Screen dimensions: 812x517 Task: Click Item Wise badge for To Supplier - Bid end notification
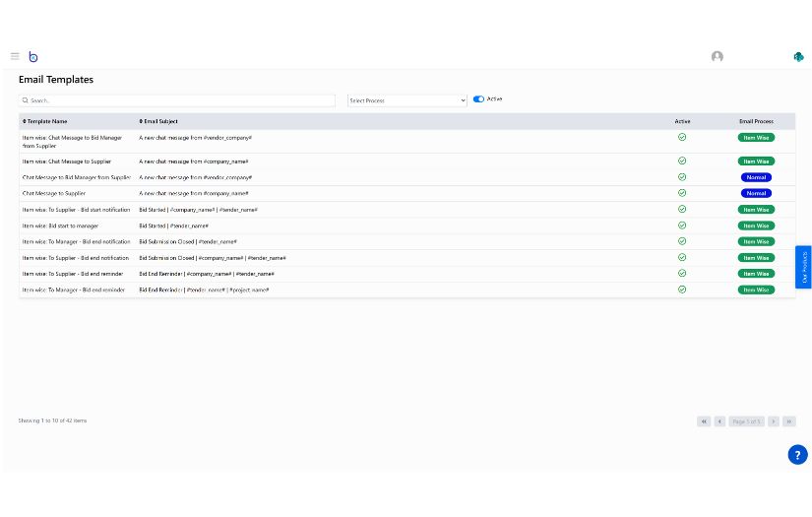[756, 258]
